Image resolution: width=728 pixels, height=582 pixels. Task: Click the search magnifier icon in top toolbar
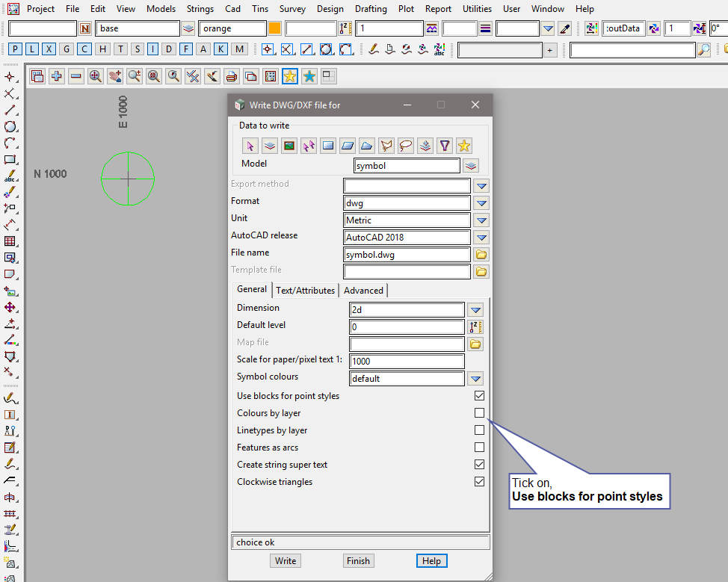pyautogui.click(x=703, y=50)
